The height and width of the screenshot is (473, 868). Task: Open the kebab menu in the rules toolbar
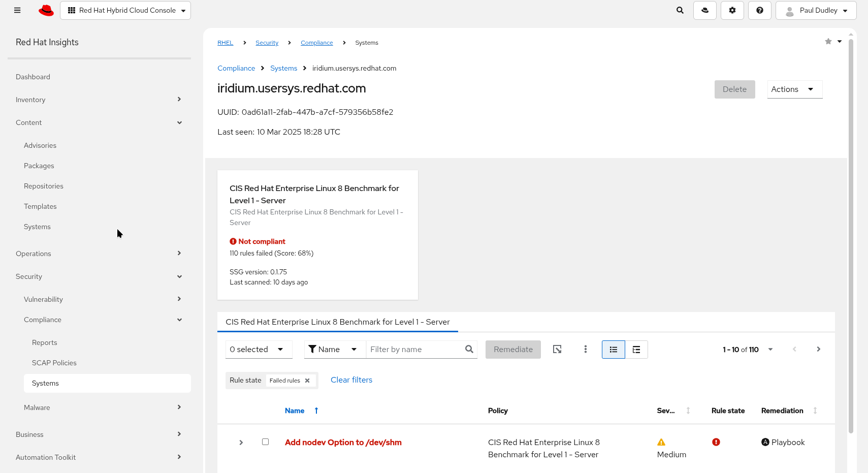[x=586, y=349]
